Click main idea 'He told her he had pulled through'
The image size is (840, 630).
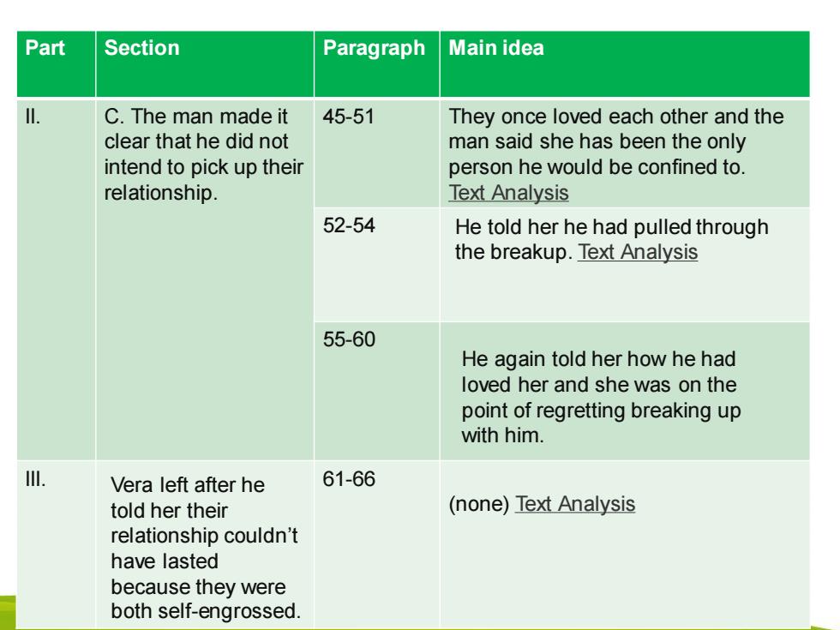click(x=611, y=239)
